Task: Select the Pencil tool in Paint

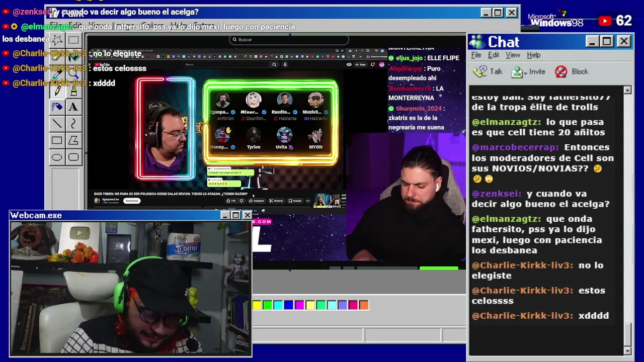Action: tap(57, 90)
